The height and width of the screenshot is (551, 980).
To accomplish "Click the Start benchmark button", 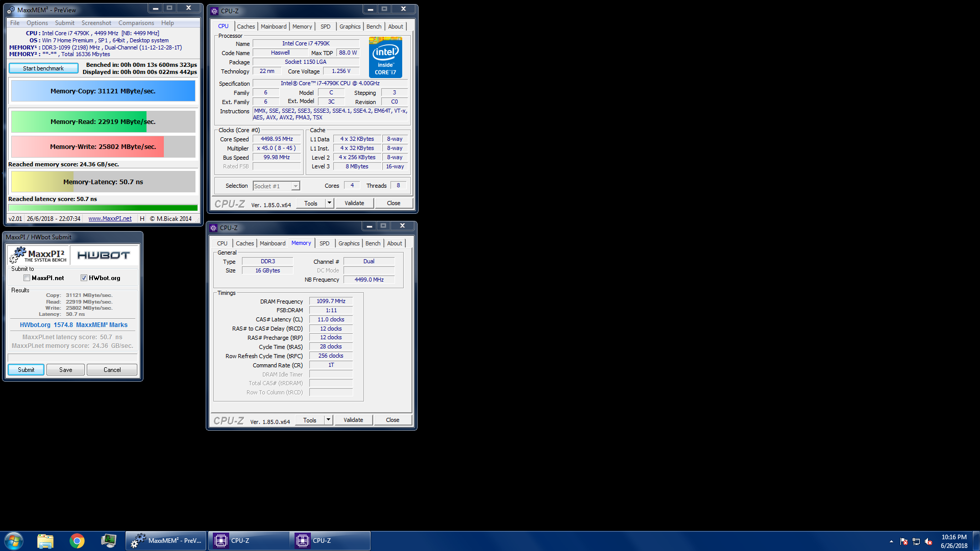I will [x=43, y=68].
